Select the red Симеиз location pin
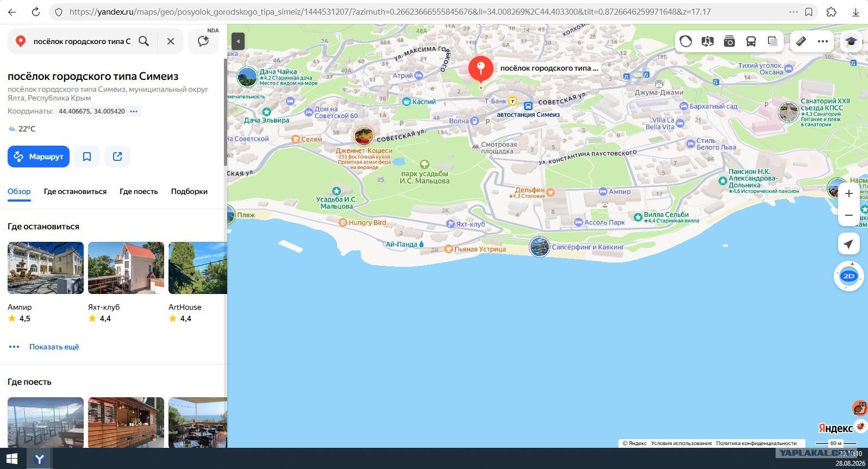Viewport: 868px width, 469px height. click(480, 70)
